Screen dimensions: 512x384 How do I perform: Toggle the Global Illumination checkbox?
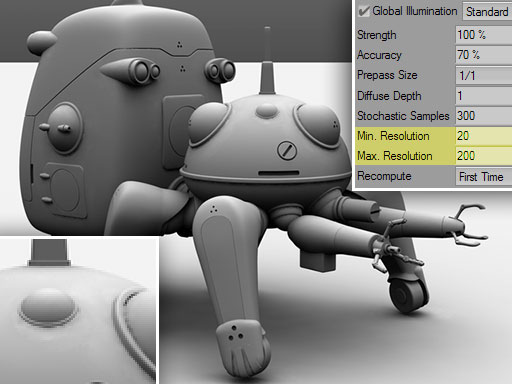(363, 11)
